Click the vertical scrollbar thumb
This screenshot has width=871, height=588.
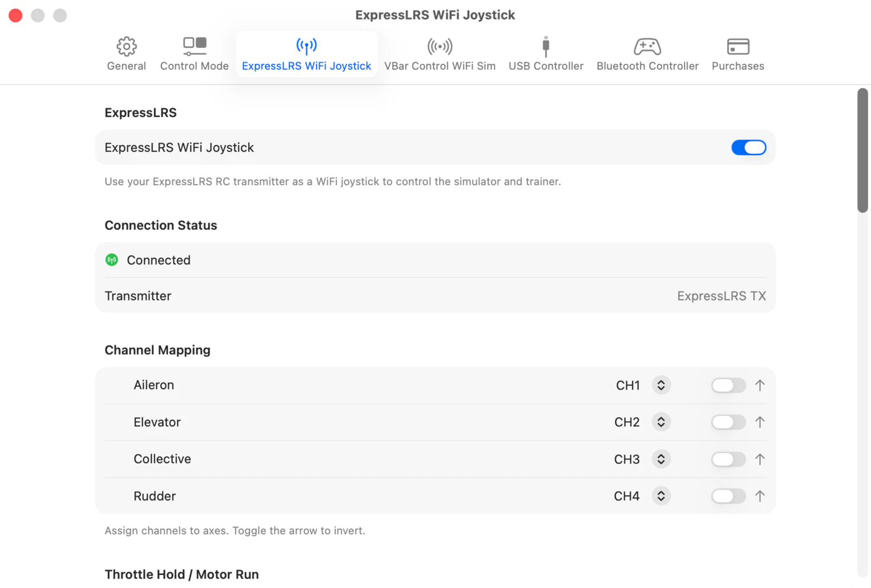point(863,150)
